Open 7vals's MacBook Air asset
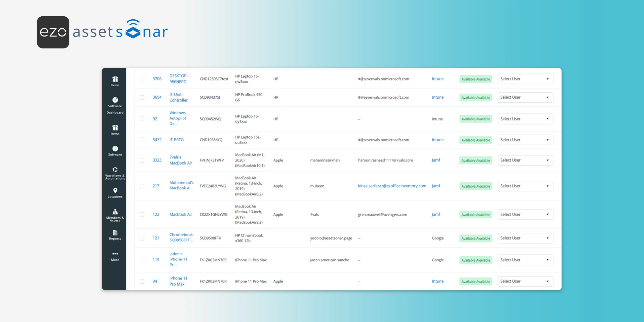The width and height of the screenshot is (644, 322). click(181, 160)
